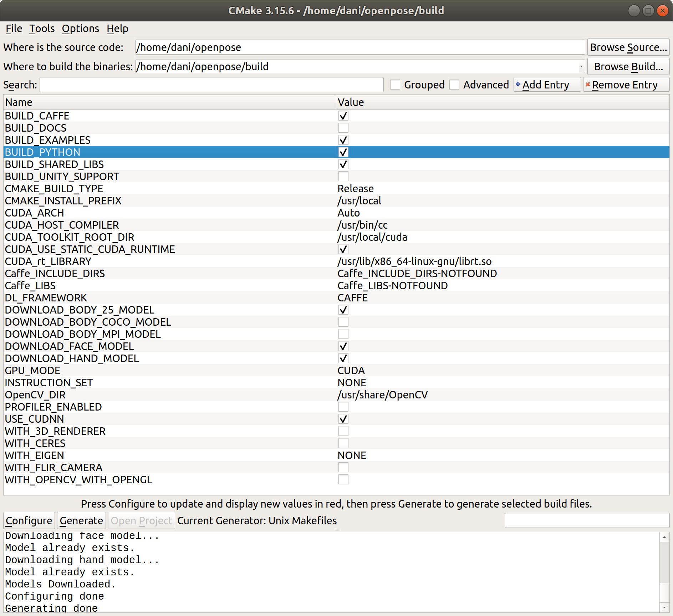This screenshot has height=616, width=673.
Task: Click the Generate button
Action: pyautogui.click(x=81, y=521)
